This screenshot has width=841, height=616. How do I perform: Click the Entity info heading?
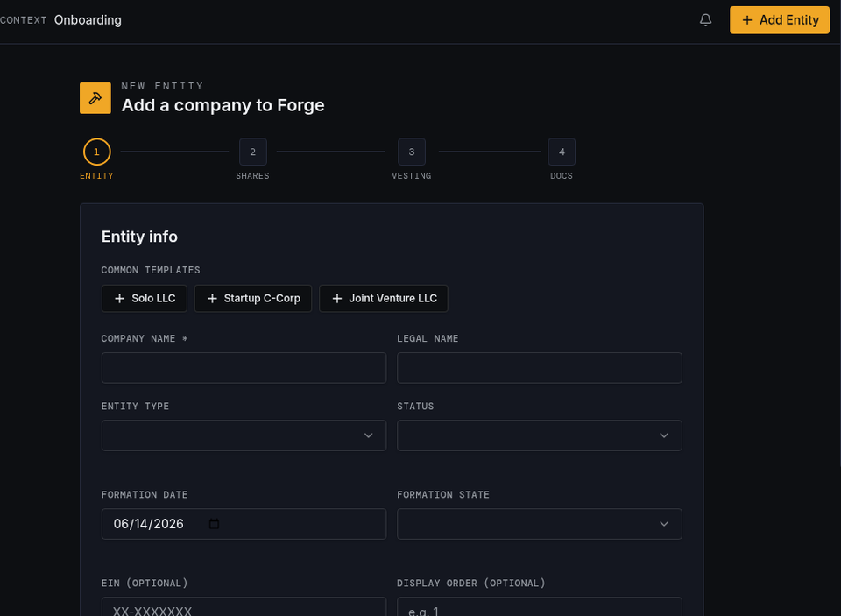(139, 237)
